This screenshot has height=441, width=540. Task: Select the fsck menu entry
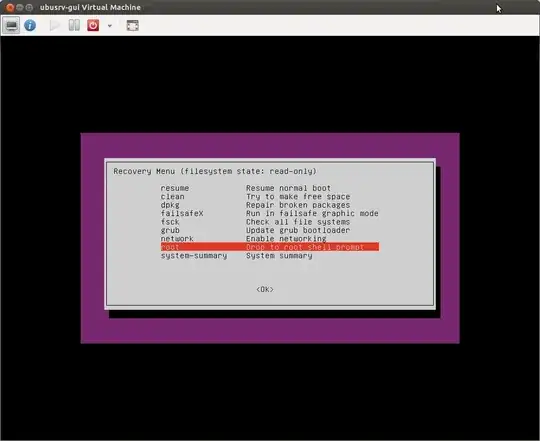170,222
